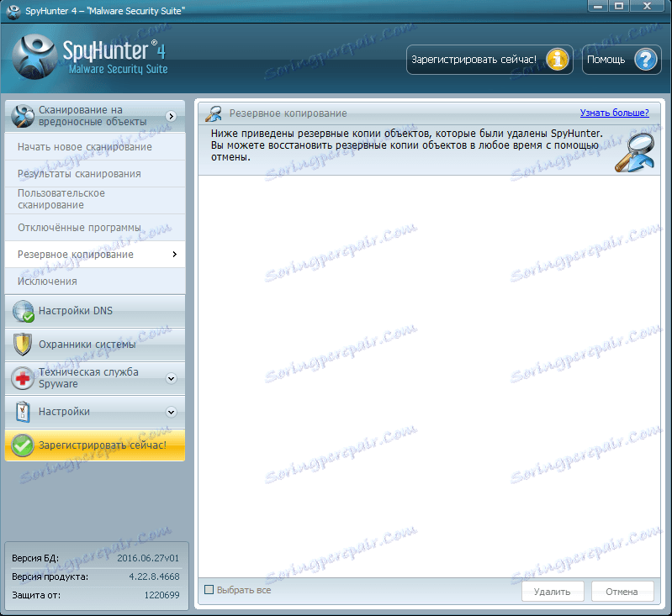Click the Отмена button

click(622, 592)
